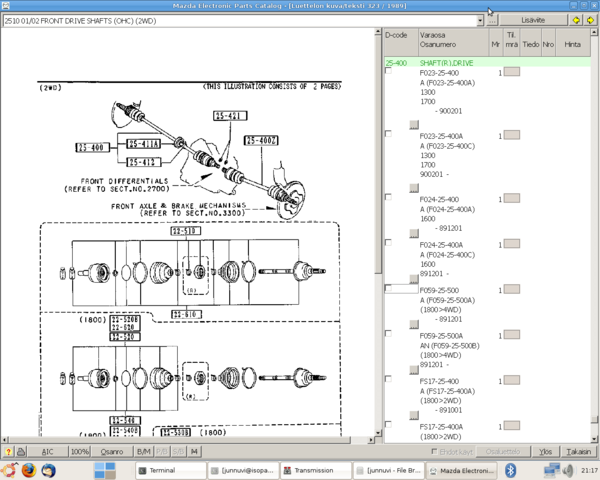Click quantity field for part F023-25-400
Screen dimensions: 600x480
point(512,72)
